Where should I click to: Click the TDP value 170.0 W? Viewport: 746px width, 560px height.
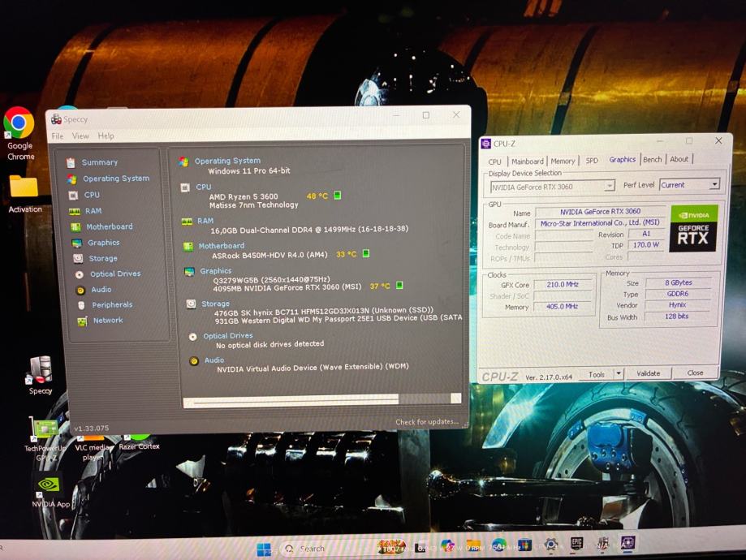pos(645,244)
